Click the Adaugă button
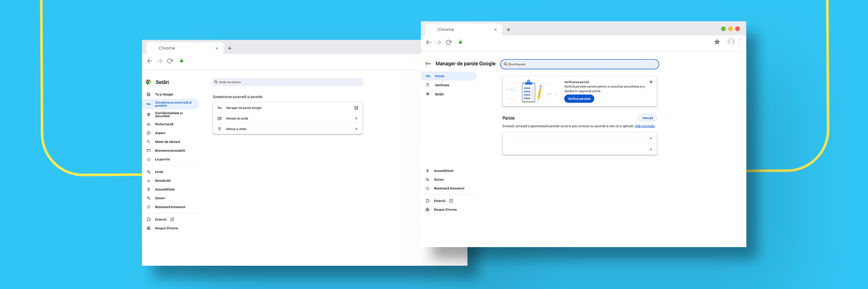 [x=647, y=118]
